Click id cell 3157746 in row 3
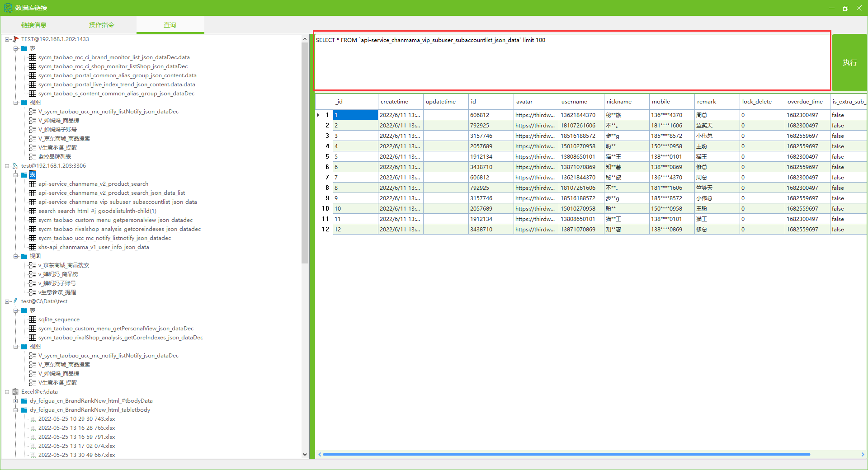The height and width of the screenshot is (470, 868). pyautogui.click(x=491, y=136)
